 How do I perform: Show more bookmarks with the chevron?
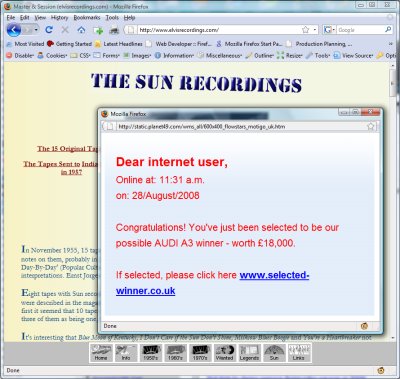tap(390, 44)
